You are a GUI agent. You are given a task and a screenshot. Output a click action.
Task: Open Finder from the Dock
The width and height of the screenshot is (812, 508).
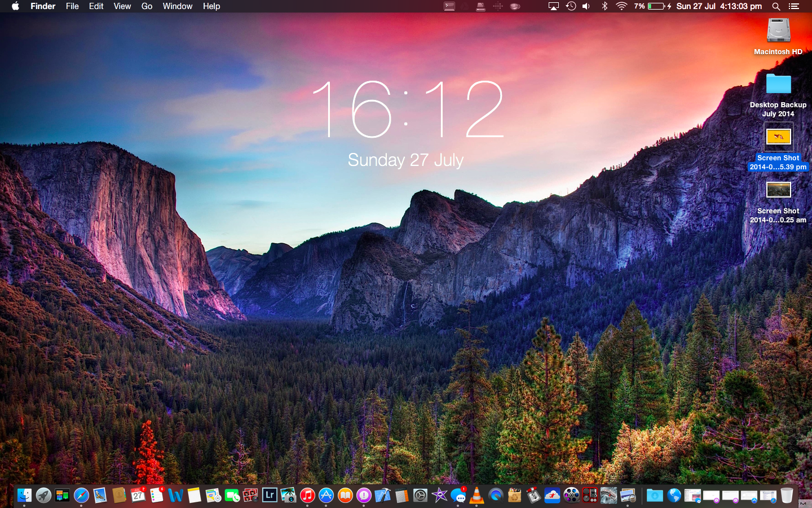pyautogui.click(x=24, y=496)
